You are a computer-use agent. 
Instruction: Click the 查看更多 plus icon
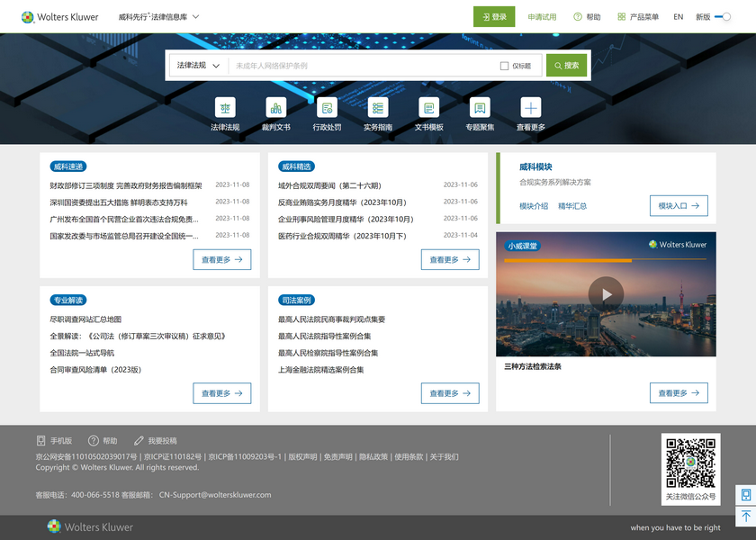click(x=531, y=108)
